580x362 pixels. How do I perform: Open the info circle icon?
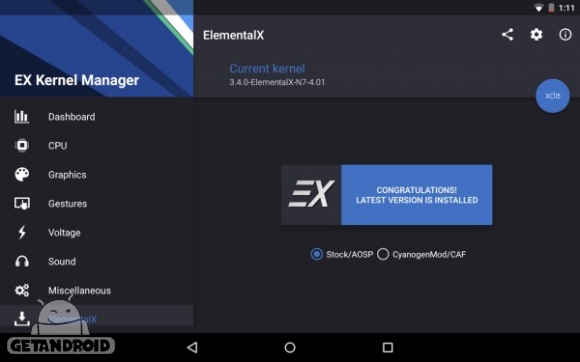click(565, 35)
